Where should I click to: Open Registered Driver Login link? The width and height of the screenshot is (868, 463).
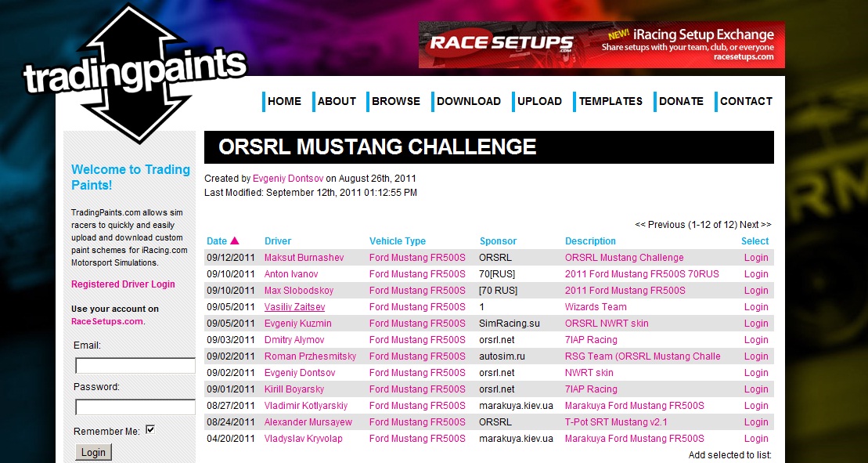click(123, 284)
